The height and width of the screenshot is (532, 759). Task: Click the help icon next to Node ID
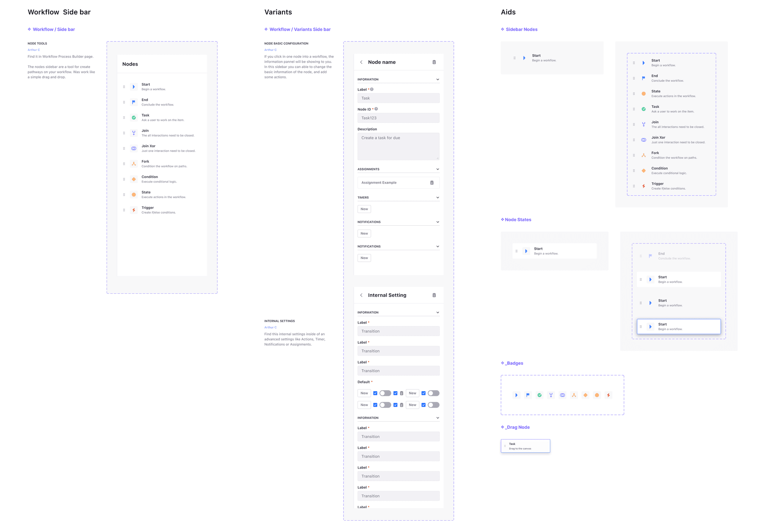click(376, 109)
